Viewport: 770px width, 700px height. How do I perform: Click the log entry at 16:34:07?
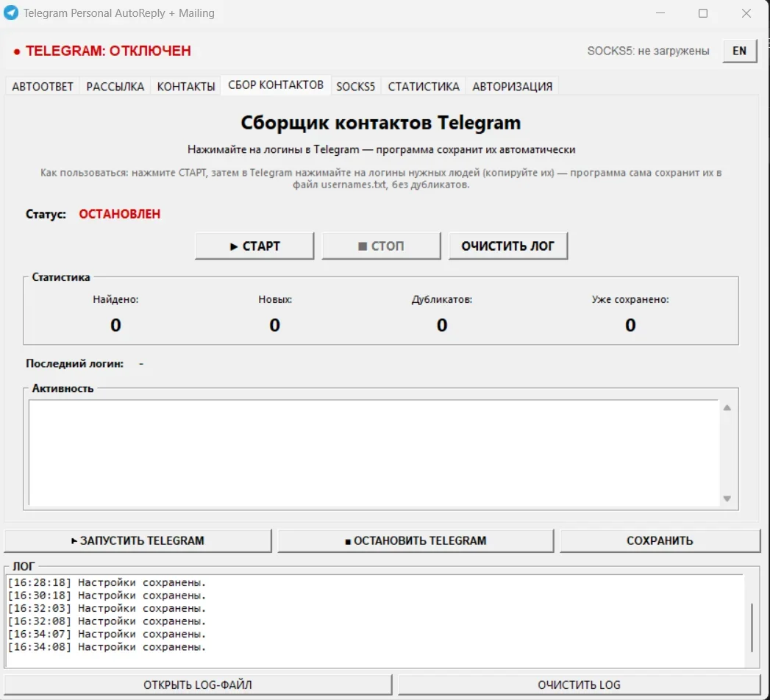[107, 635]
